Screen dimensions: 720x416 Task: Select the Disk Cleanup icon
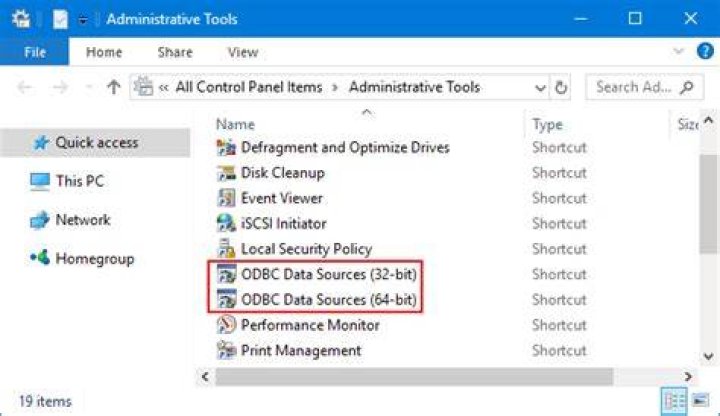[x=226, y=173]
